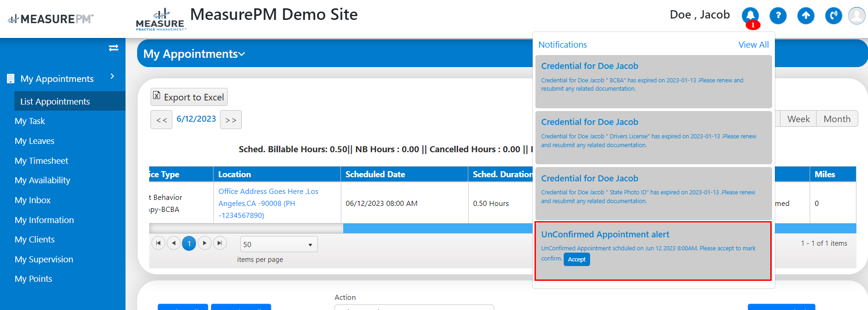
Task: Accept the unconfirmed appointment
Action: pos(577,260)
